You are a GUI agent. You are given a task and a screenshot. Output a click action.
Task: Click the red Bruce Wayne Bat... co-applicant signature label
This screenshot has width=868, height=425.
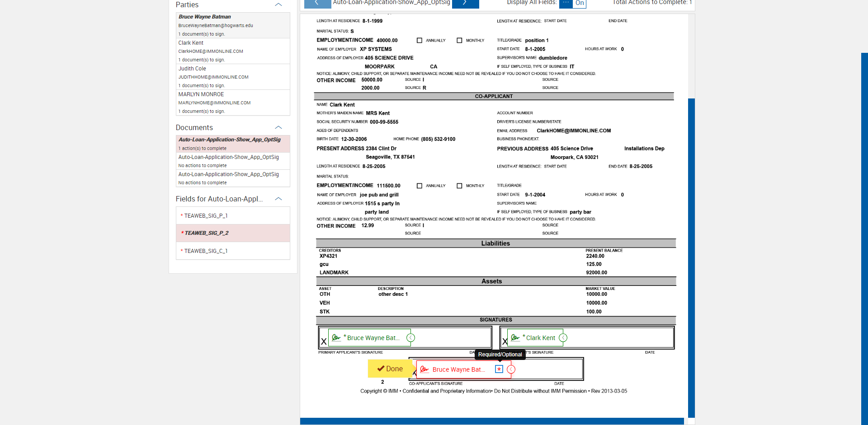[458, 369]
